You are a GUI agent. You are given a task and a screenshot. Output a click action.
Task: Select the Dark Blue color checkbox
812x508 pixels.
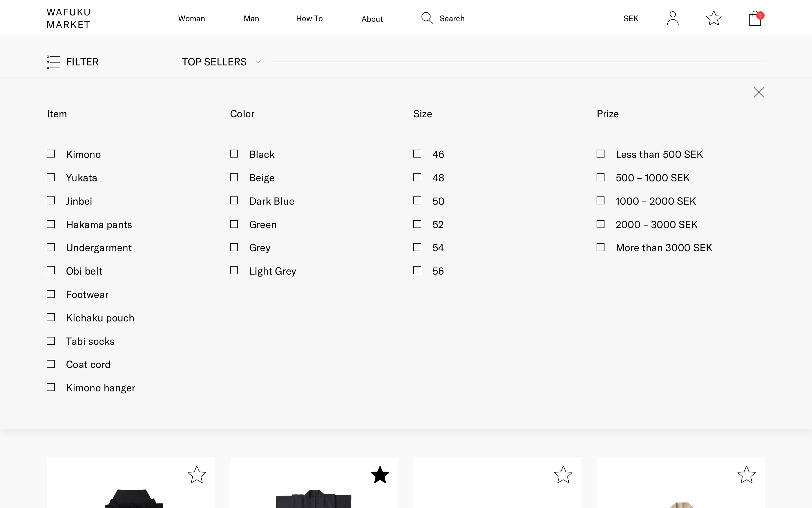234,201
